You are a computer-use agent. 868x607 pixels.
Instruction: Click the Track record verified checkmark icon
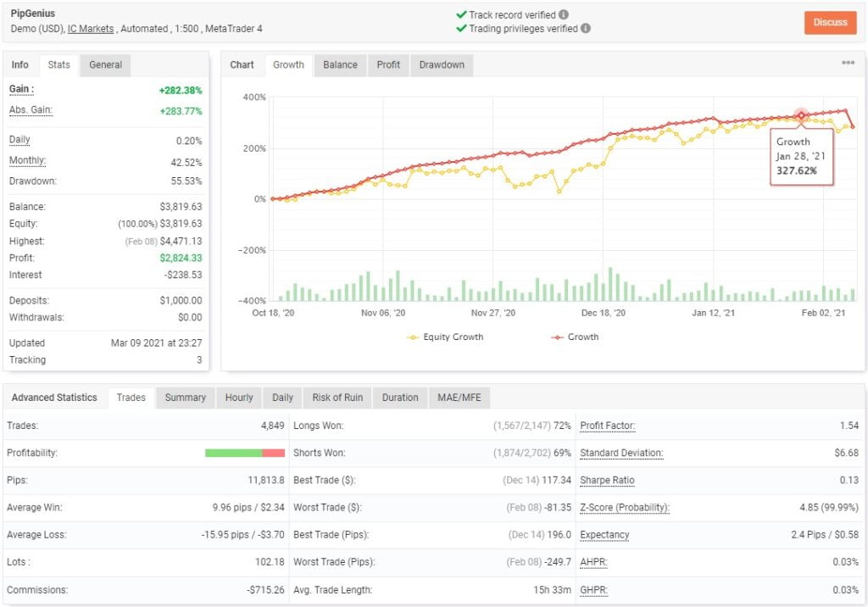[x=461, y=15]
